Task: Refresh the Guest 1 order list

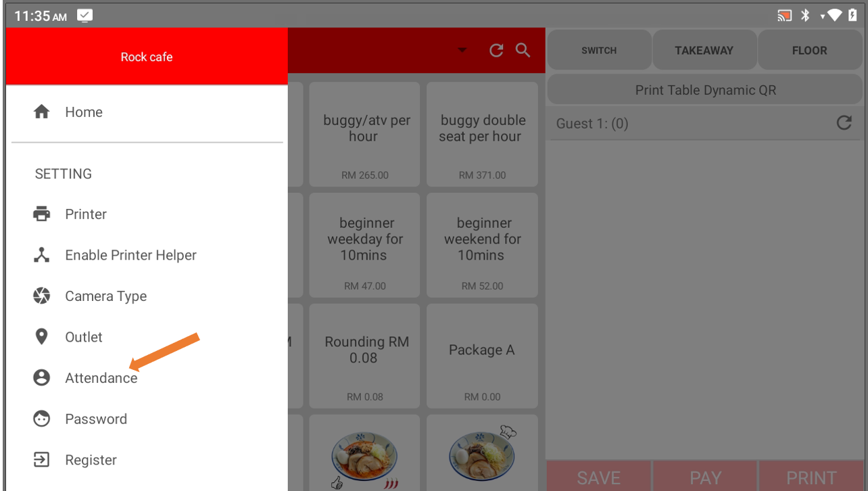Action: [844, 123]
